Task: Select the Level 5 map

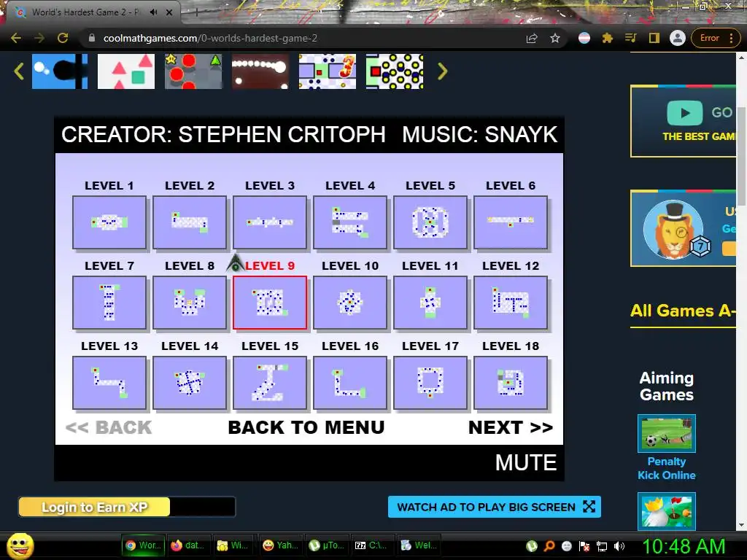Action: pos(430,222)
